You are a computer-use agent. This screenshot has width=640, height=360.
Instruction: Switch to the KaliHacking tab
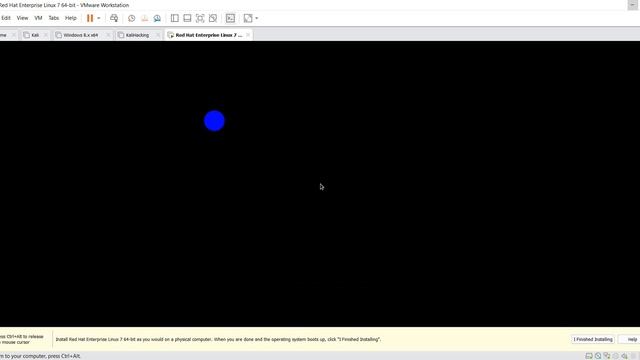(137, 35)
